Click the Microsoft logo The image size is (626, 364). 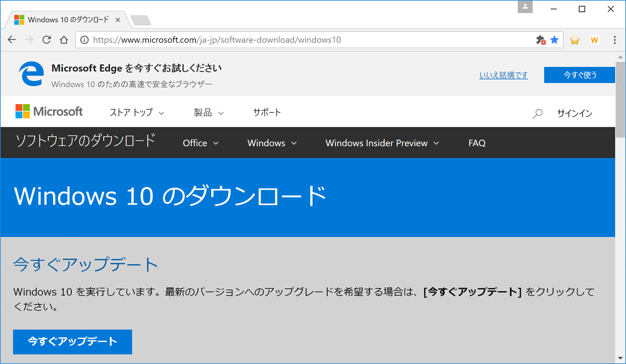click(49, 111)
